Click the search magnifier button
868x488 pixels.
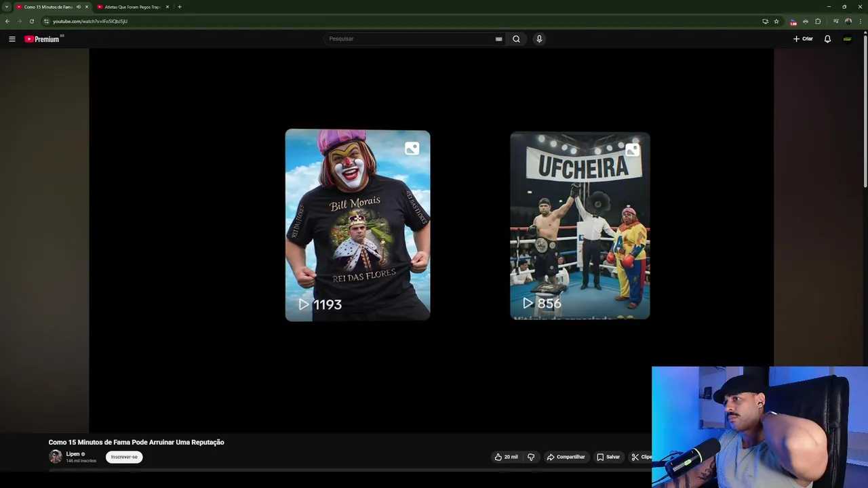[x=516, y=39]
